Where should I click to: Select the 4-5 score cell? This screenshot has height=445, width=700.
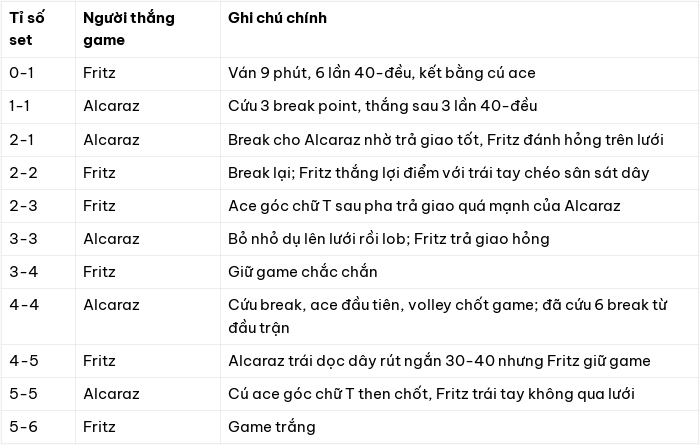click(x=24, y=361)
